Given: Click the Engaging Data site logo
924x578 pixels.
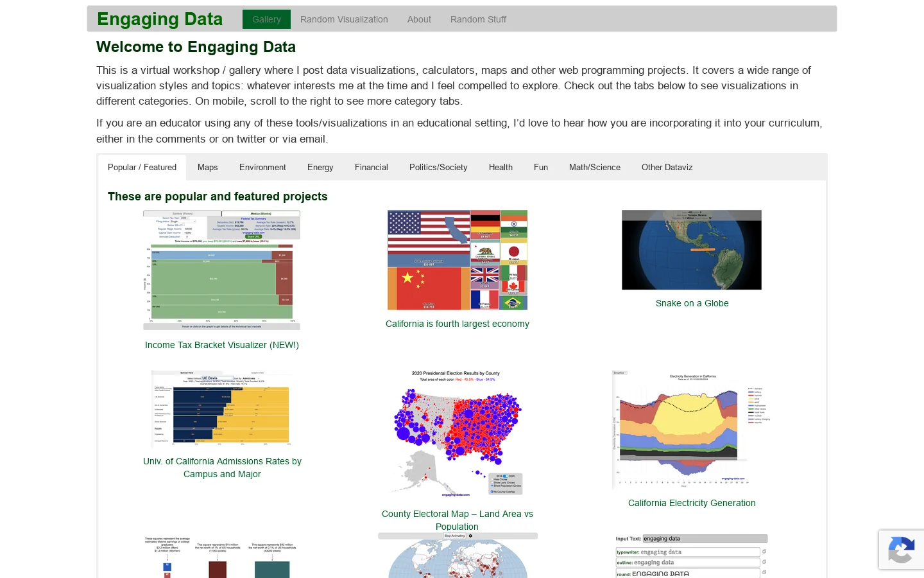Looking at the screenshot, I should 160,19.
